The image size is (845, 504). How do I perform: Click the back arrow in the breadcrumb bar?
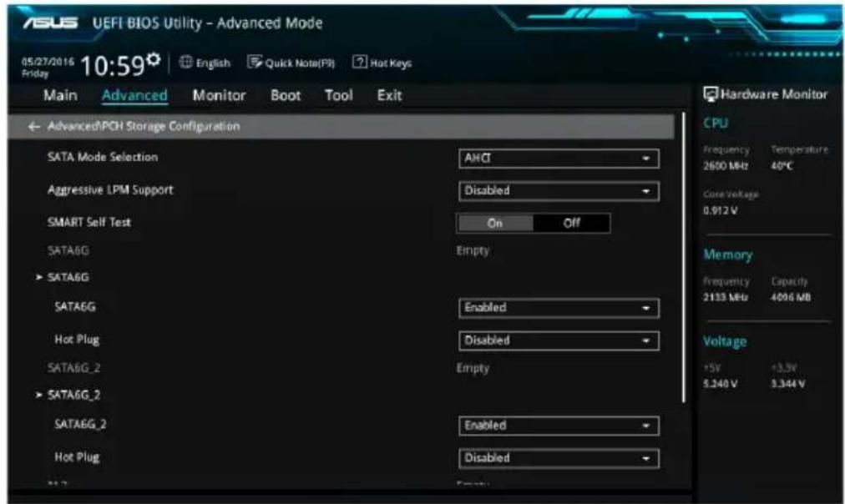point(34,127)
